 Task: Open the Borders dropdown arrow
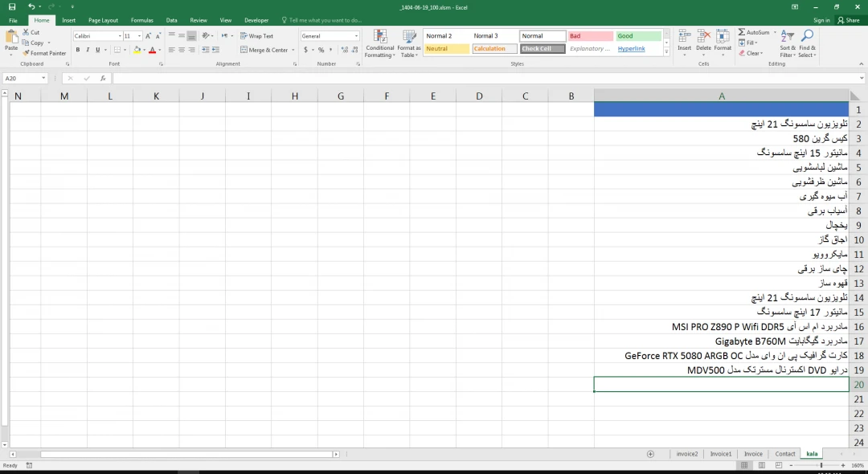[125, 50]
